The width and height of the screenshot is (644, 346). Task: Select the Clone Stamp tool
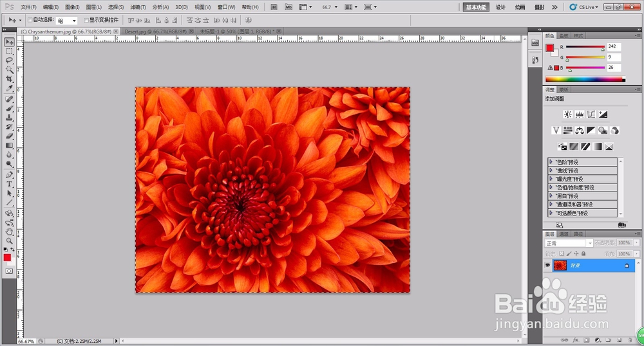9,118
